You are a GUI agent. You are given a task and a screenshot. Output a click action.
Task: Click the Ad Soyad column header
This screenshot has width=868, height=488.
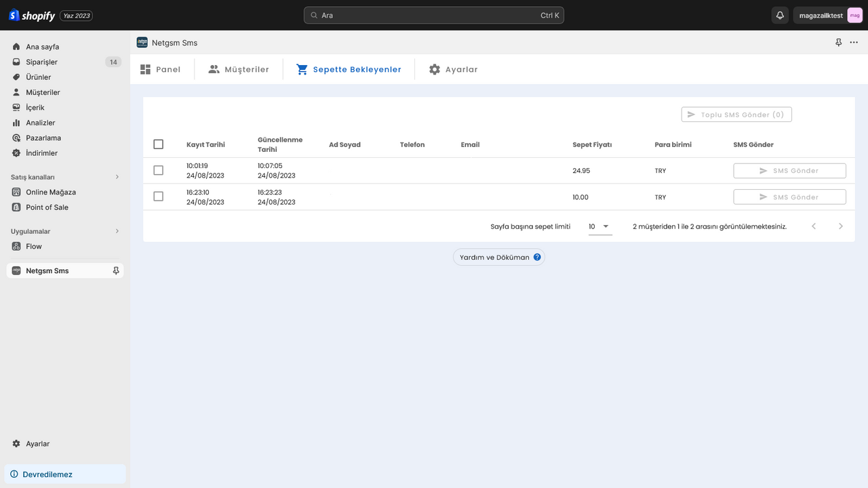(x=344, y=144)
